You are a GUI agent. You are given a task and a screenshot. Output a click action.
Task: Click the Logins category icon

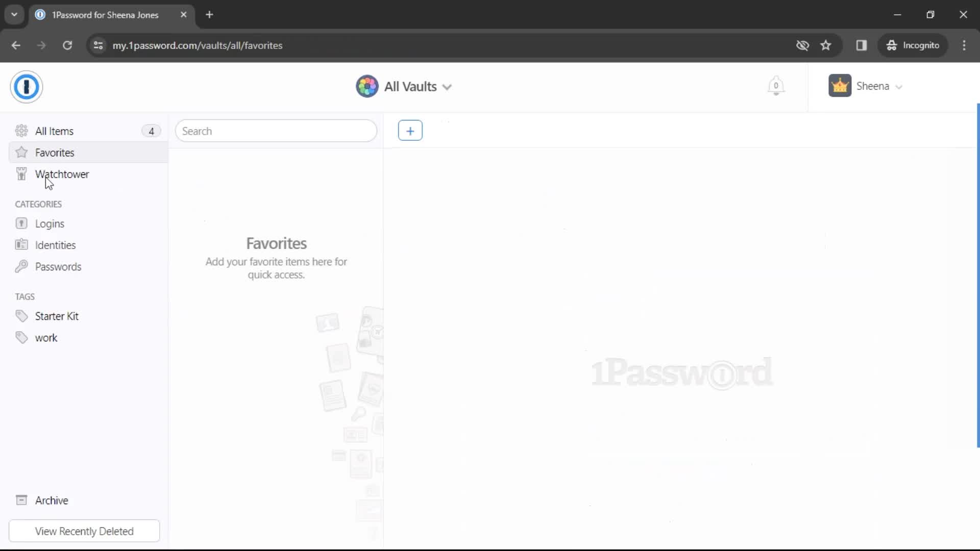coord(21,223)
